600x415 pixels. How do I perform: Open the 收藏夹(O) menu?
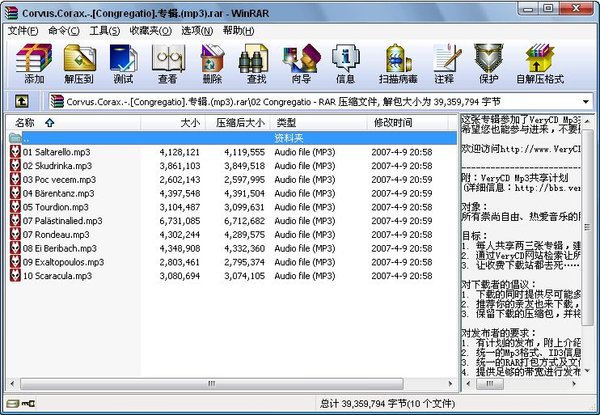coord(150,31)
